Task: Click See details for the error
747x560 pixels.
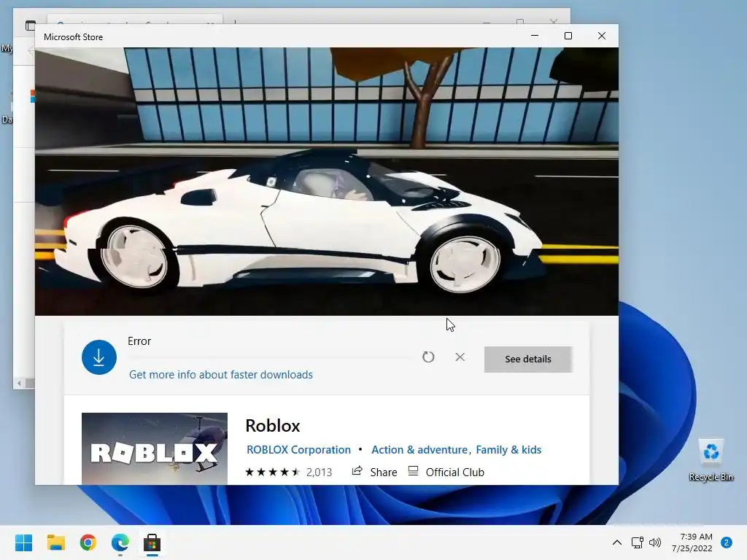Action: coord(528,359)
